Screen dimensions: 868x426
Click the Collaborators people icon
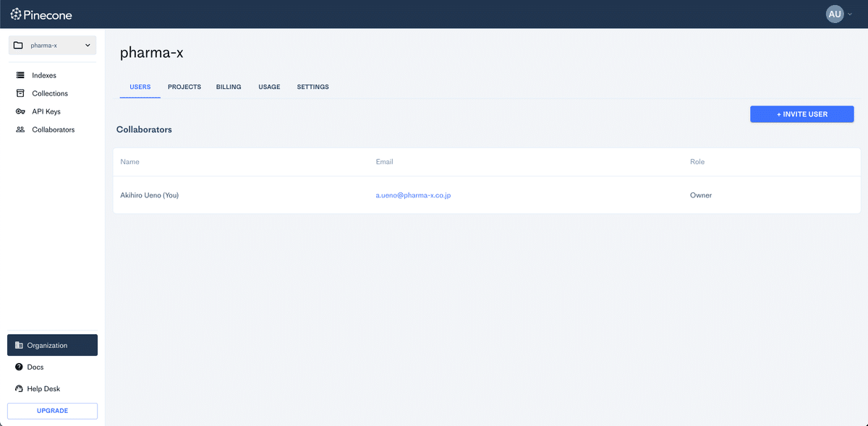click(20, 129)
